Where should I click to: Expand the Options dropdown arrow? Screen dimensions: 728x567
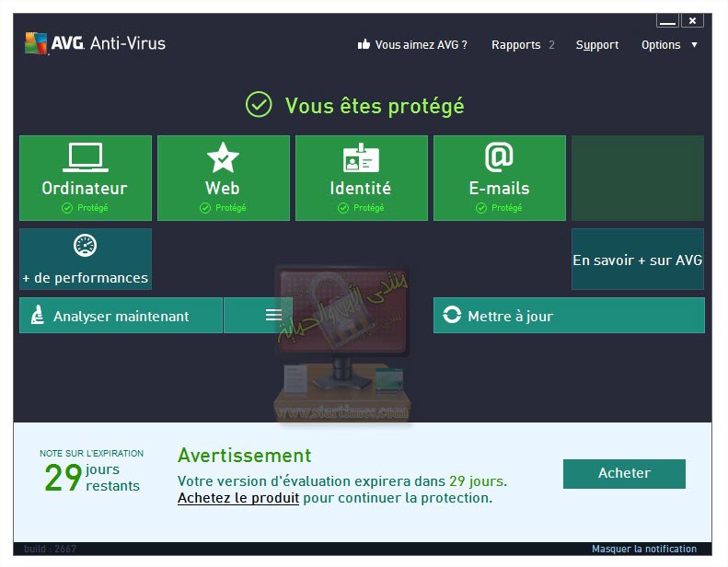pos(694,45)
